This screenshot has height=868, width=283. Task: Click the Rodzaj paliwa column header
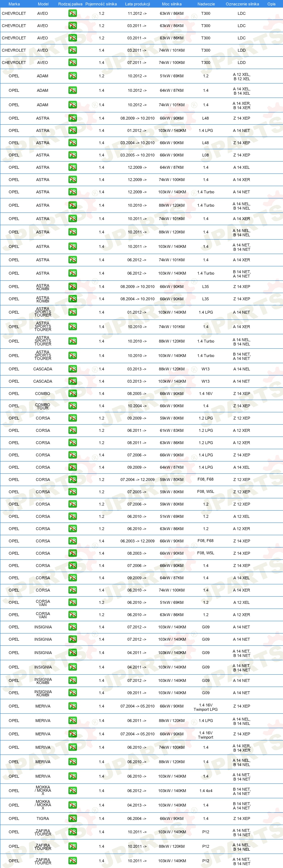(x=70, y=4)
